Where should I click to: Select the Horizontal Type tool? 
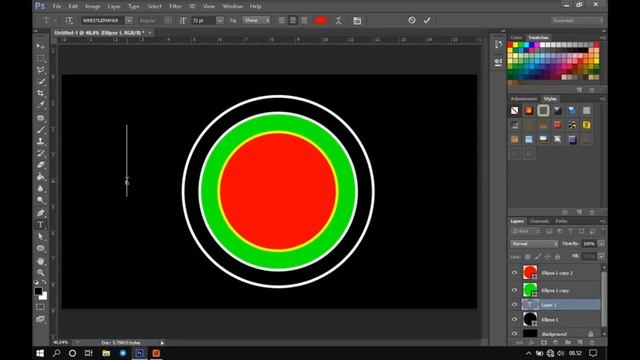click(x=40, y=224)
